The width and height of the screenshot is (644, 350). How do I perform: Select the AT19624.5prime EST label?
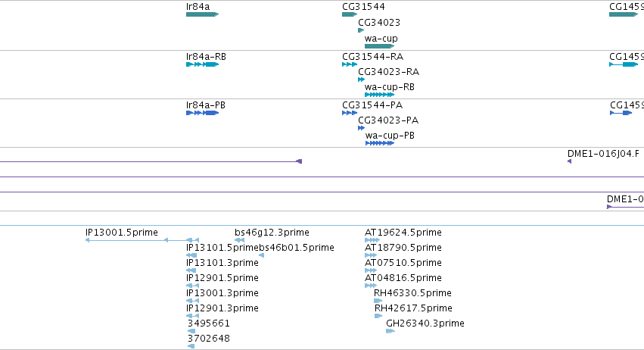coord(403,233)
